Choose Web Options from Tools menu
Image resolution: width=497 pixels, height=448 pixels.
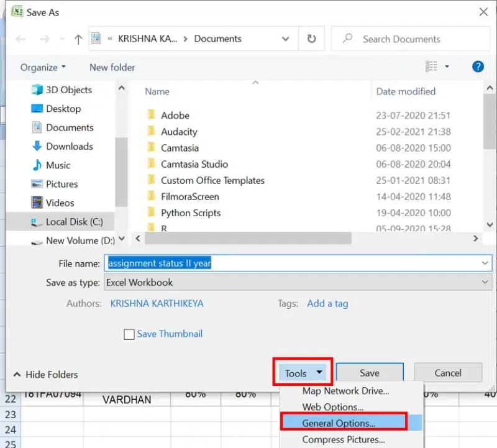pos(333,407)
